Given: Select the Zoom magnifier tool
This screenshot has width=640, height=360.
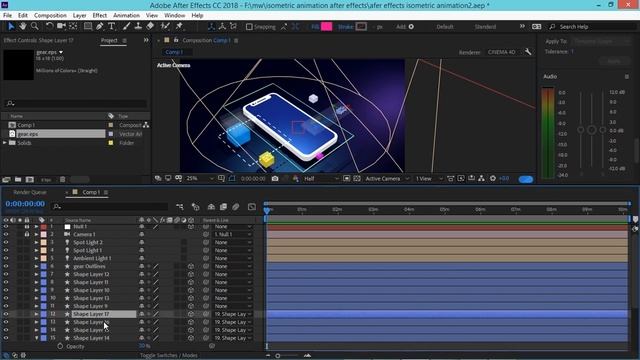Looking at the screenshot, I should 35,27.
